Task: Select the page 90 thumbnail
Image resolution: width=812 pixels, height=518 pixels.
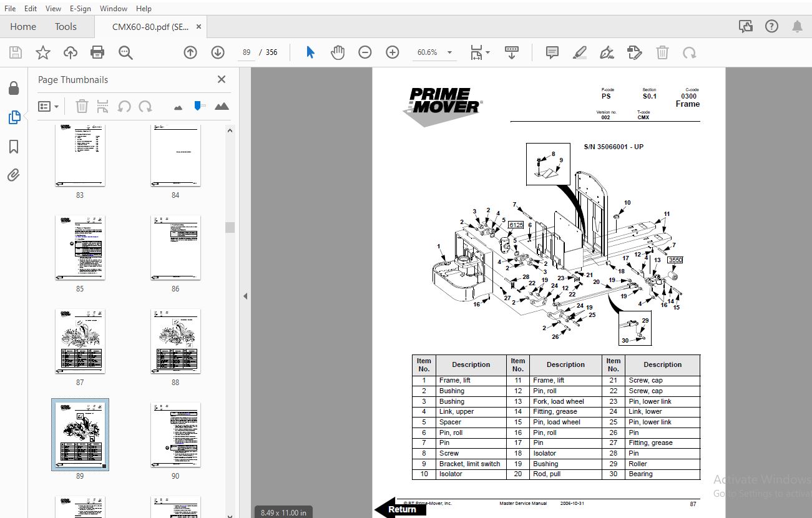Action: [175, 434]
